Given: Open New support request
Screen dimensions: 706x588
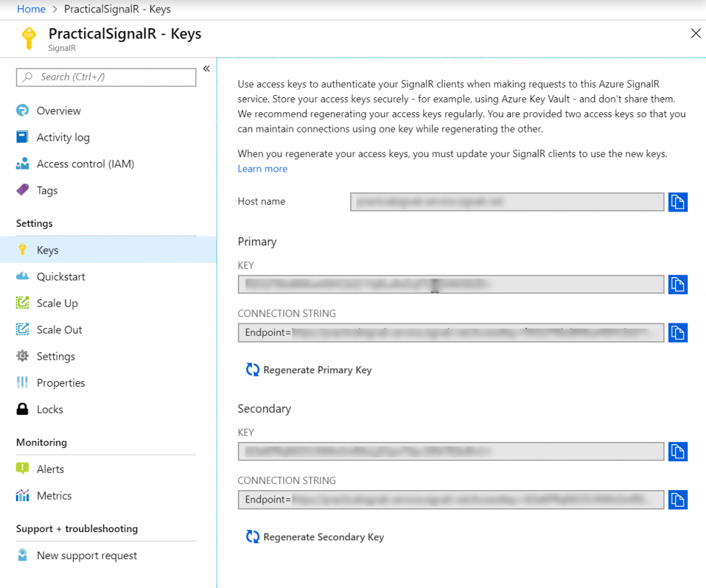Looking at the screenshot, I should pyautogui.click(x=87, y=556).
